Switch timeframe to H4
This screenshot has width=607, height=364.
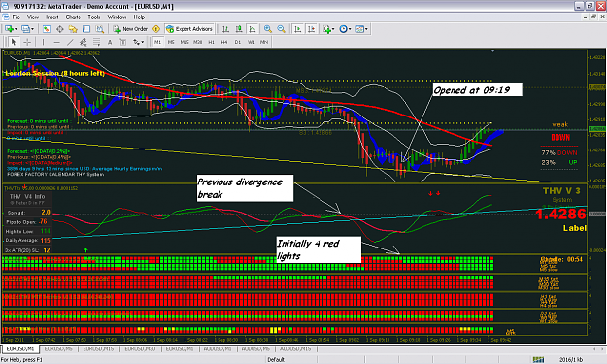pos(224,42)
